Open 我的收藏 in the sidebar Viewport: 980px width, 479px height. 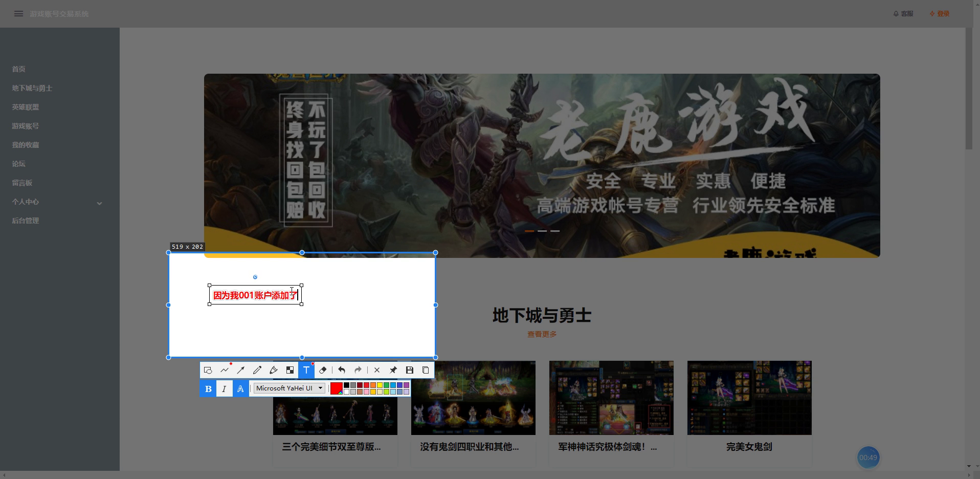pyautogui.click(x=26, y=145)
